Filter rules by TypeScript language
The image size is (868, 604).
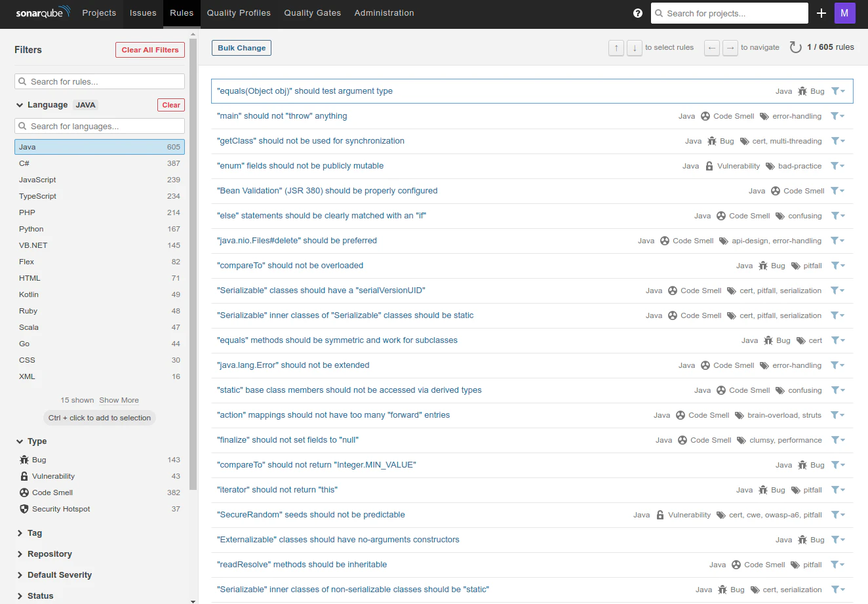point(100,196)
